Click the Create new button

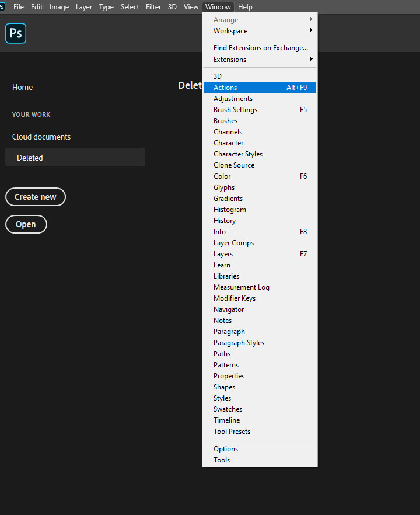pyautogui.click(x=36, y=197)
